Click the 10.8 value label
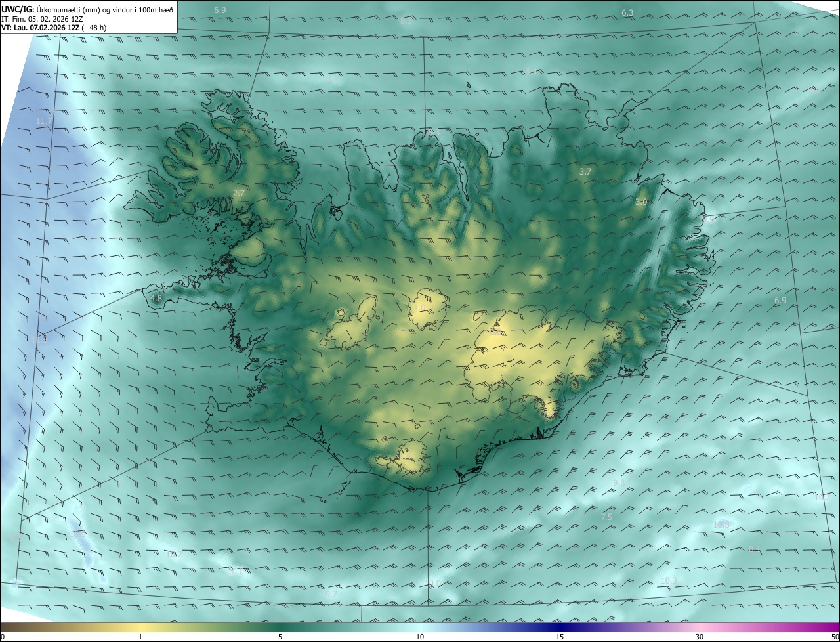Image resolution: width=840 pixels, height=642 pixels. click(721, 524)
